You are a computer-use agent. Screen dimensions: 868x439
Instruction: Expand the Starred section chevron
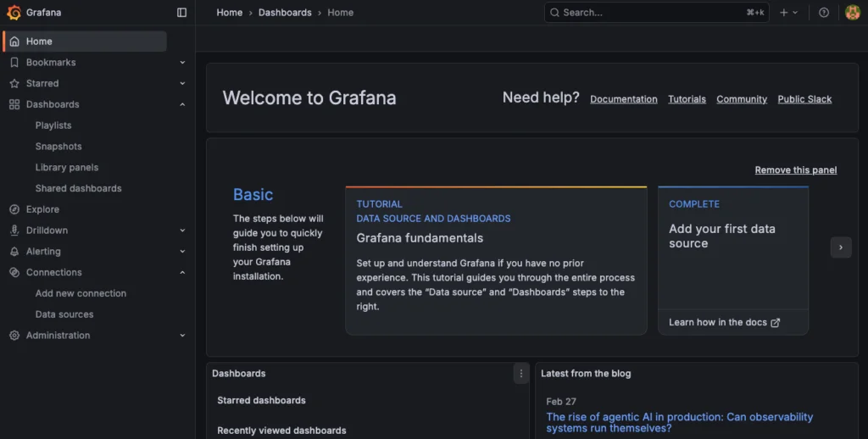(182, 84)
